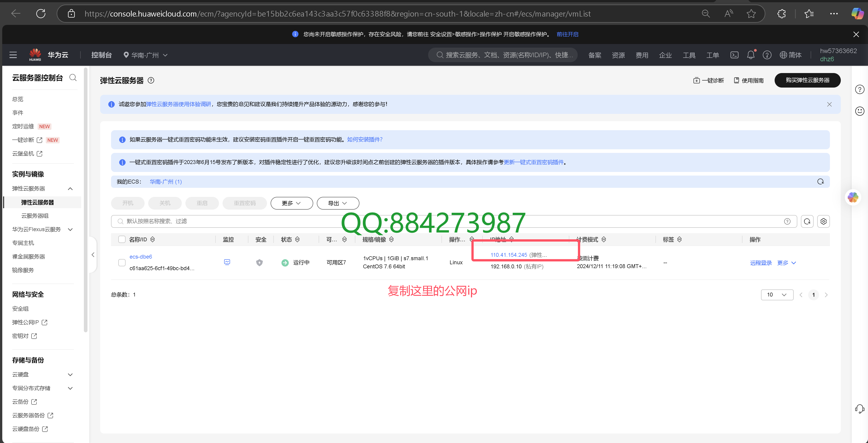Click public IP 110.41.154.245 link
868x443 pixels.
(x=509, y=255)
